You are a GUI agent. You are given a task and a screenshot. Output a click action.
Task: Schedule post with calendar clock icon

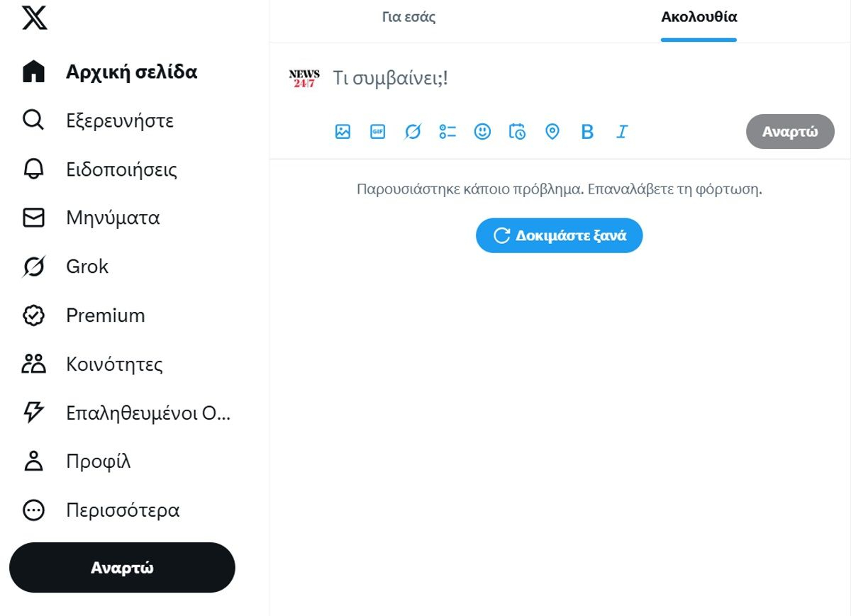[518, 132]
